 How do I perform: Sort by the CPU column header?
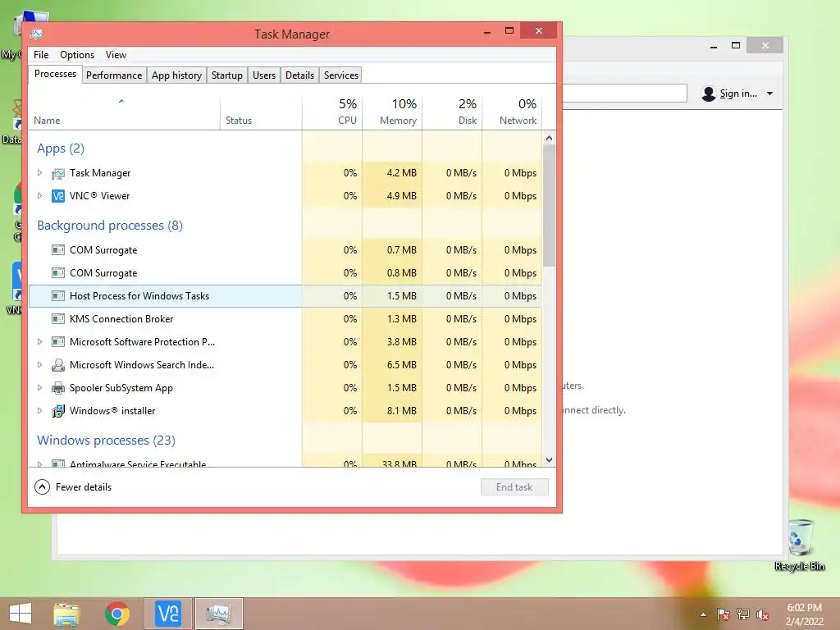click(x=332, y=113)
